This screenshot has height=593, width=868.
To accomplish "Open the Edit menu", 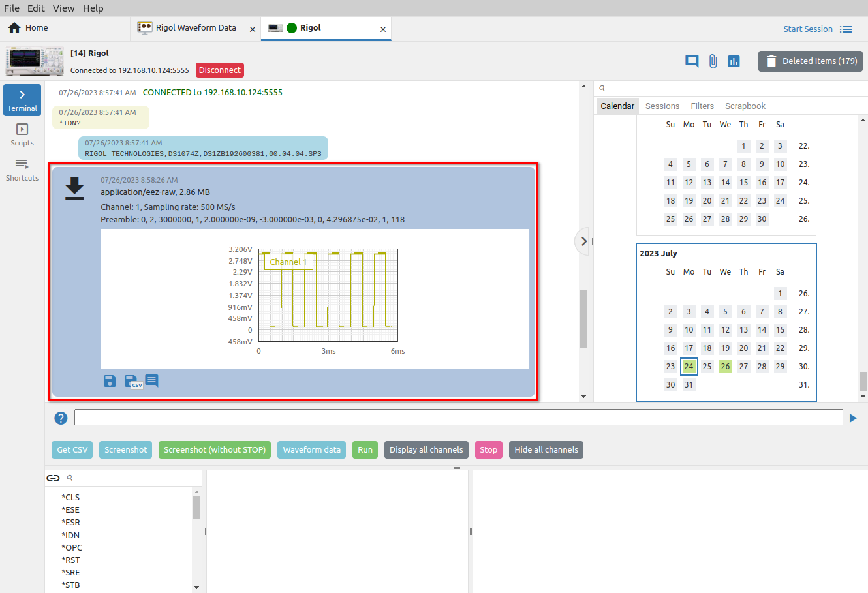I will pos(36,8).
